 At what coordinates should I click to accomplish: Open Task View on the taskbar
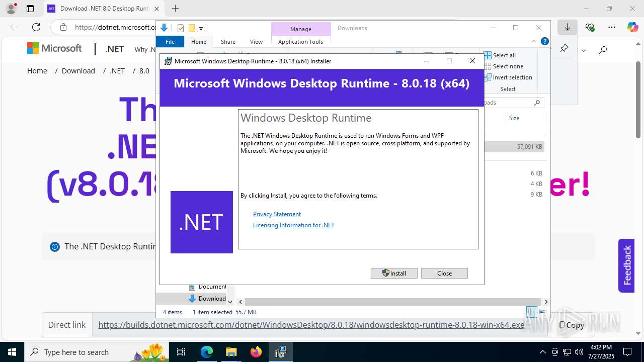[182, 352]
